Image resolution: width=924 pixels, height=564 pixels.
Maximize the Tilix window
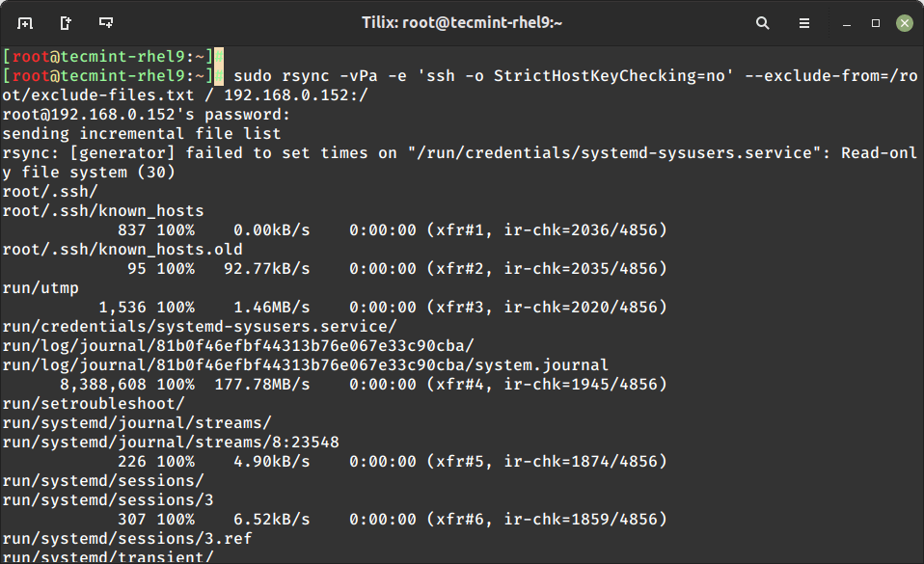pyautogui.click(x=876, y=22)
